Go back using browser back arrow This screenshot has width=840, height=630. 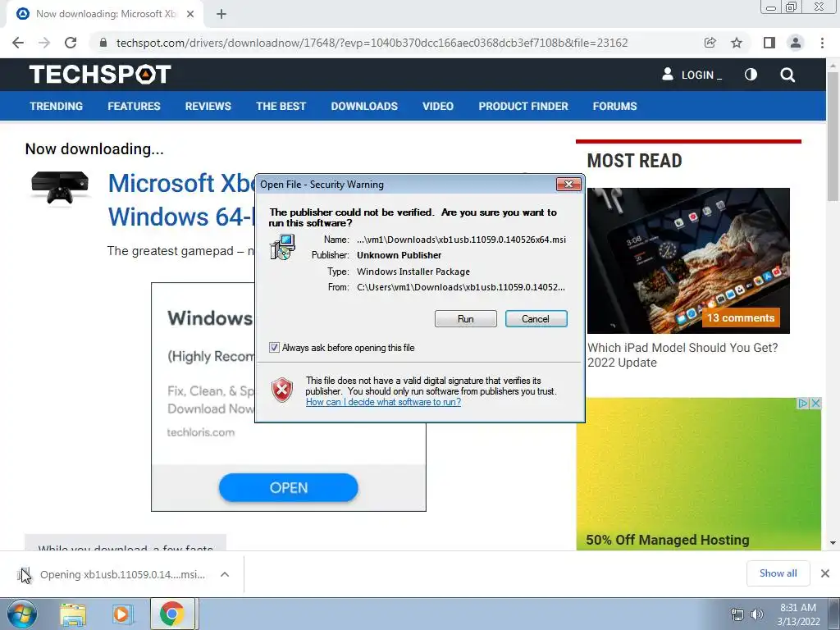pyautogui.click(x=18, y=43)
